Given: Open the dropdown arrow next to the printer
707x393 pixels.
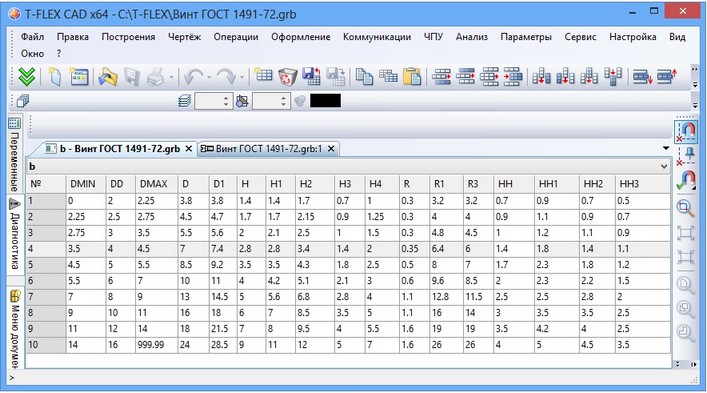Looking at the screenshot, I should pyautogui.click(x=171, y=78).
